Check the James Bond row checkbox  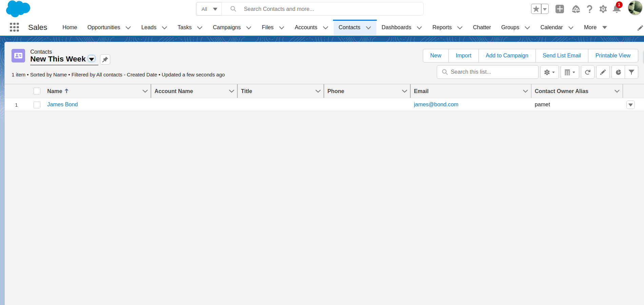click(x=37, y=105)
